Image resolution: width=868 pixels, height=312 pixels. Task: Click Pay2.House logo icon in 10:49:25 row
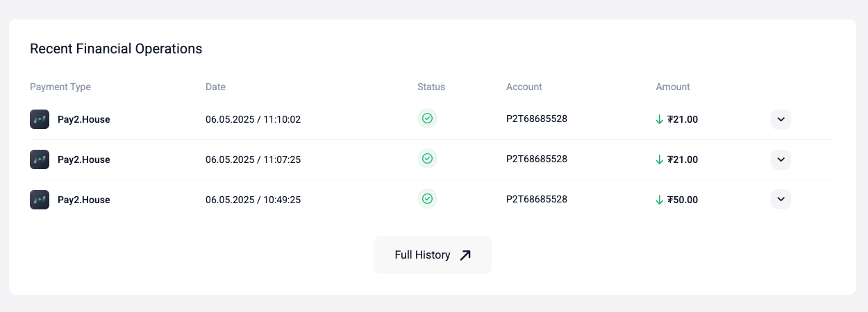(40, 200)
